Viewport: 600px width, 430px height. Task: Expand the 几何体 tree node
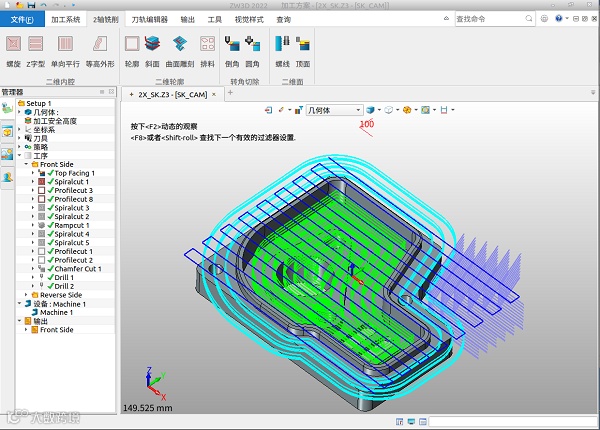20,112
